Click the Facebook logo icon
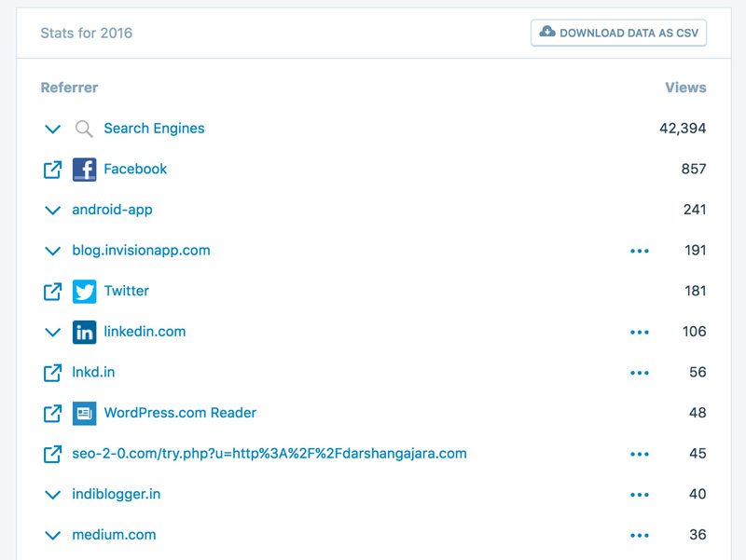 click(x=84, y=170)
